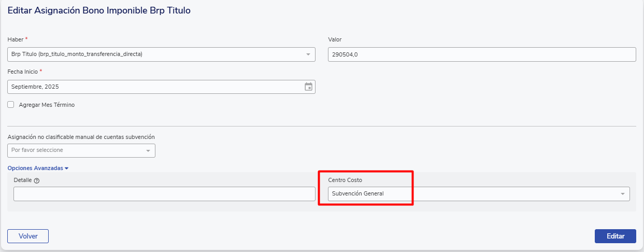
Task: Click the Volver button
Action: point(28,236)
